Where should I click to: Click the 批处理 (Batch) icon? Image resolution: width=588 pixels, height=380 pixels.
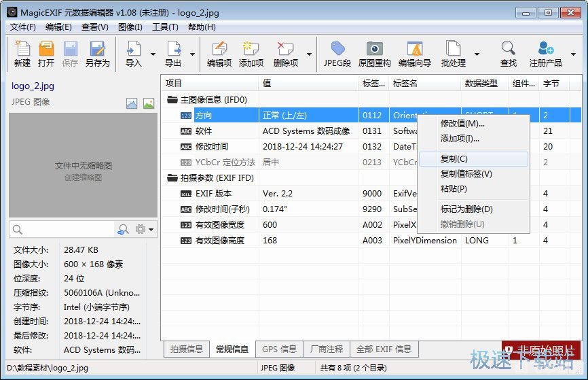pyautogui.click(x=454, y=54)
